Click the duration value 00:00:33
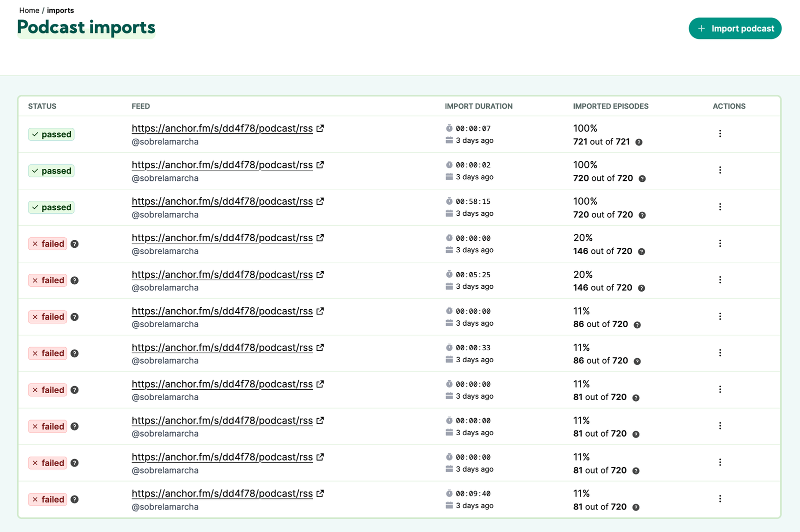 [x=473, y=348]
